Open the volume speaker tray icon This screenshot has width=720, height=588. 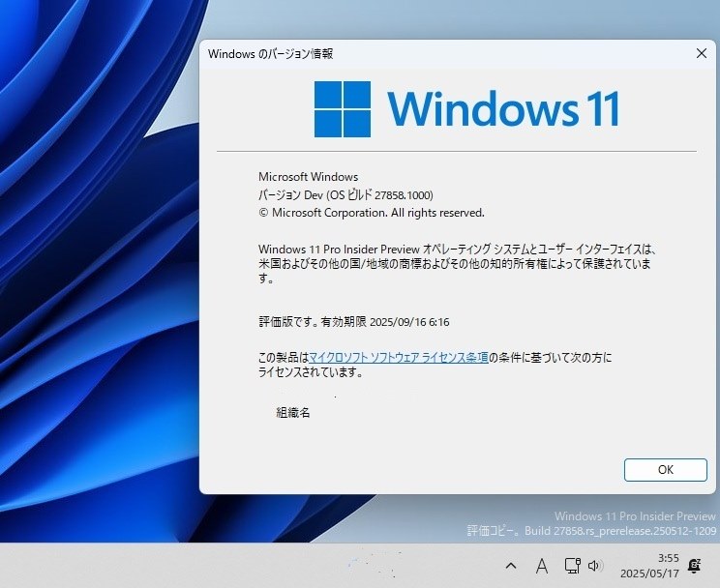point(594,566)
